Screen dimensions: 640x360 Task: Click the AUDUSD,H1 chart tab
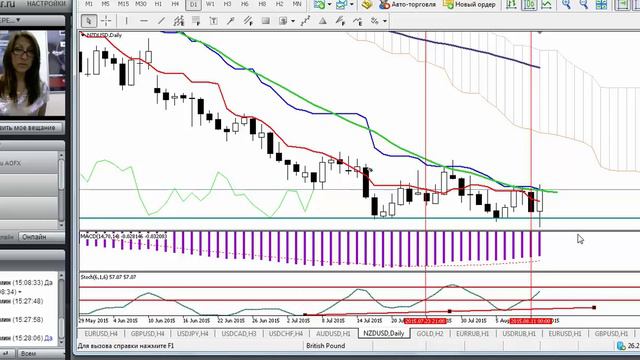tap(333, 333)
